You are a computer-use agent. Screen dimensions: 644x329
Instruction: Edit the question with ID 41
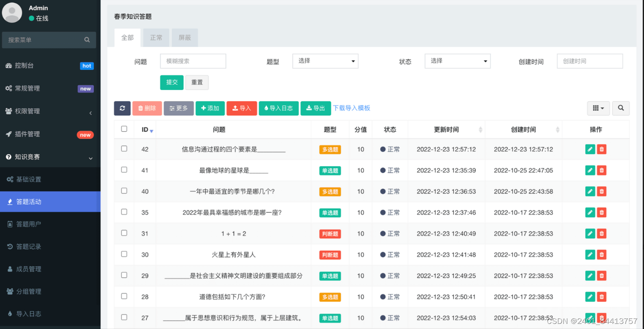(x=590, y=170)
